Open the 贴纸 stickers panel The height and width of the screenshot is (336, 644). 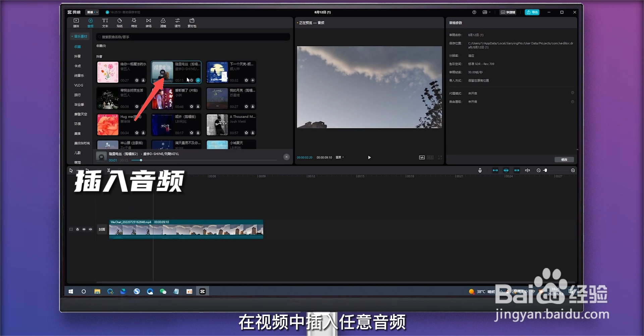[119, 23]
